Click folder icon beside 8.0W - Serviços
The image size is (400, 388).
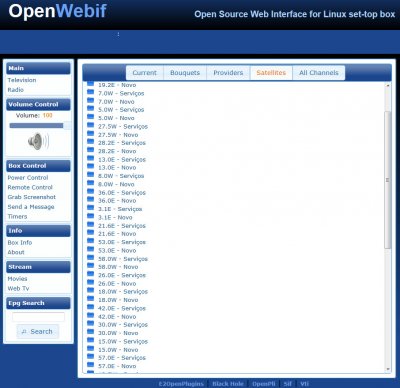click(x=90, y=174)
